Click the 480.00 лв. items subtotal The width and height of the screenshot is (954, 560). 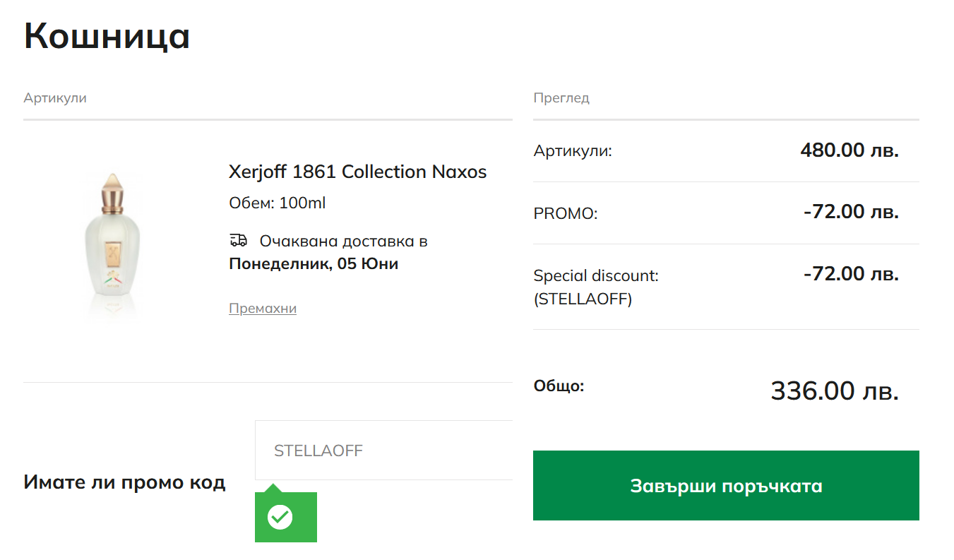[x=849, y=150]
